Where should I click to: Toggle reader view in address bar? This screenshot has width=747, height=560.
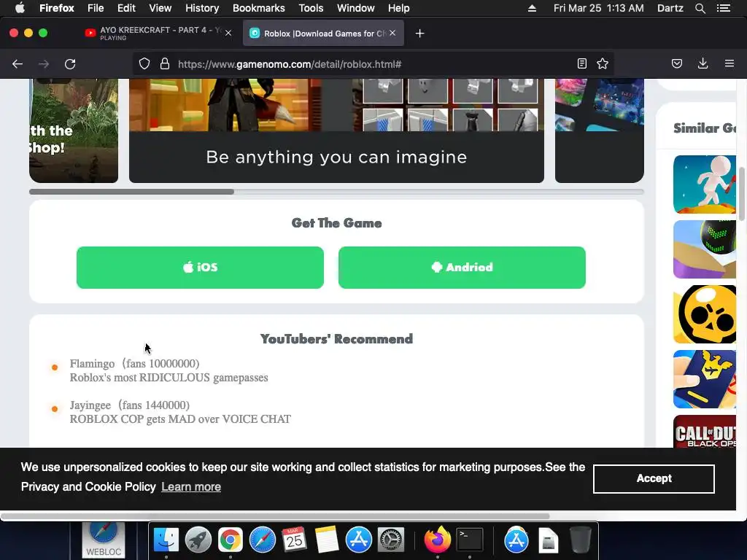click(581, 64)
